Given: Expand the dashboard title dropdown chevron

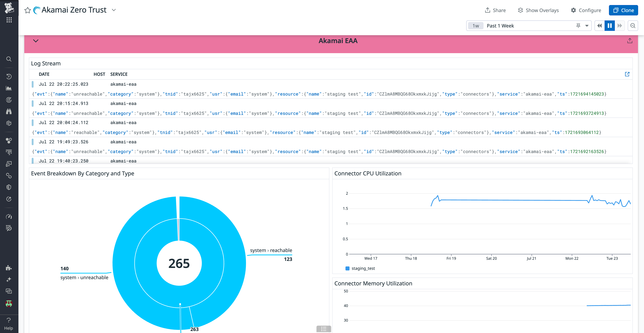Looking at the screenshot, I should pyautogui.click(x=114, y=10).
